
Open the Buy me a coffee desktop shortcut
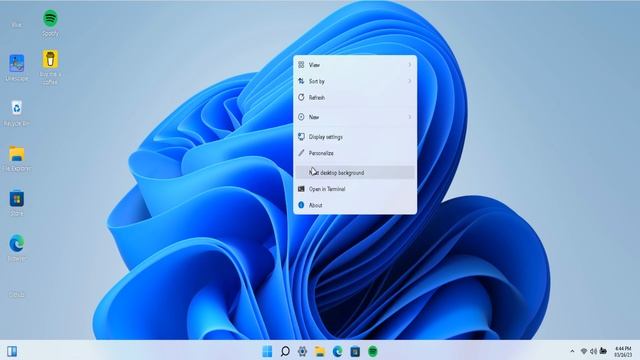[x=50, y=67]
